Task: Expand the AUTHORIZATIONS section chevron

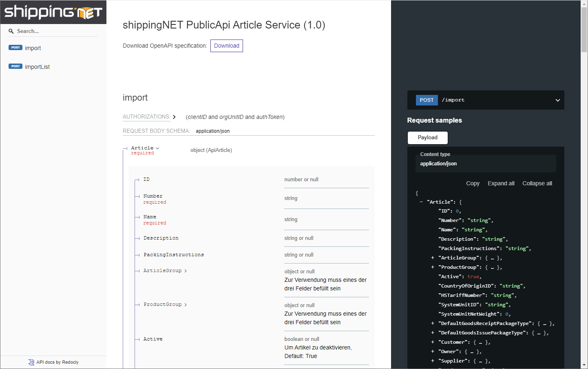Action: coord(174,116)
